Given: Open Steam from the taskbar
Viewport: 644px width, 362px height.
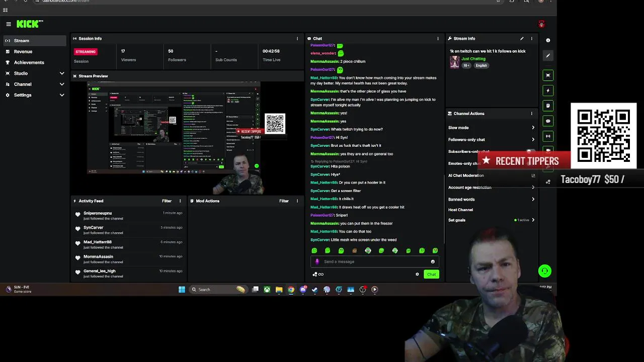Looking at the screenshot, I should point(315,290).
